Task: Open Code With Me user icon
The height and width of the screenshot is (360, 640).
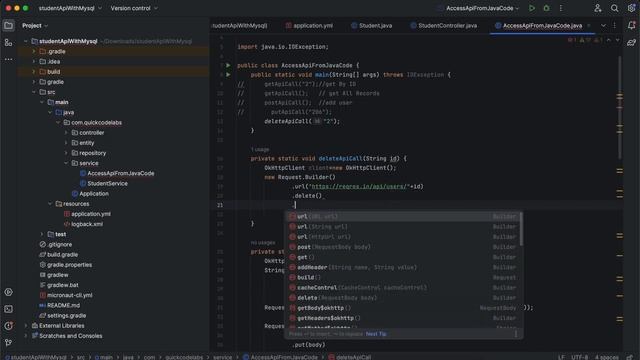Action: 598,8
